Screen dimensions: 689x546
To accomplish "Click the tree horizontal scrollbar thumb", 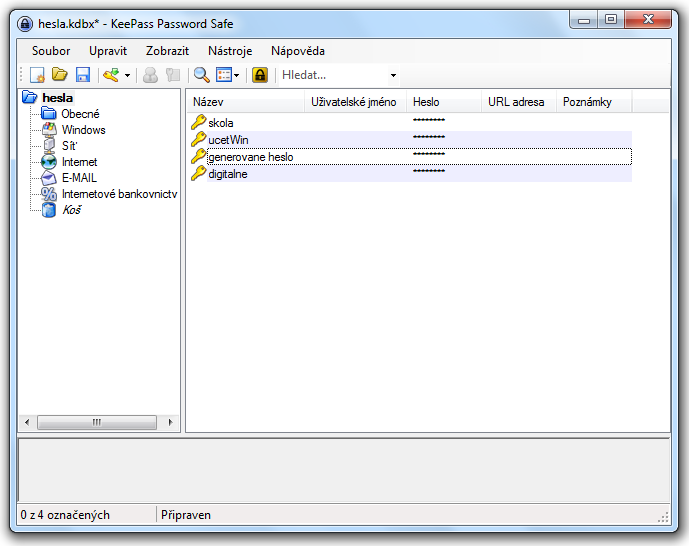I will coord(97,422).
